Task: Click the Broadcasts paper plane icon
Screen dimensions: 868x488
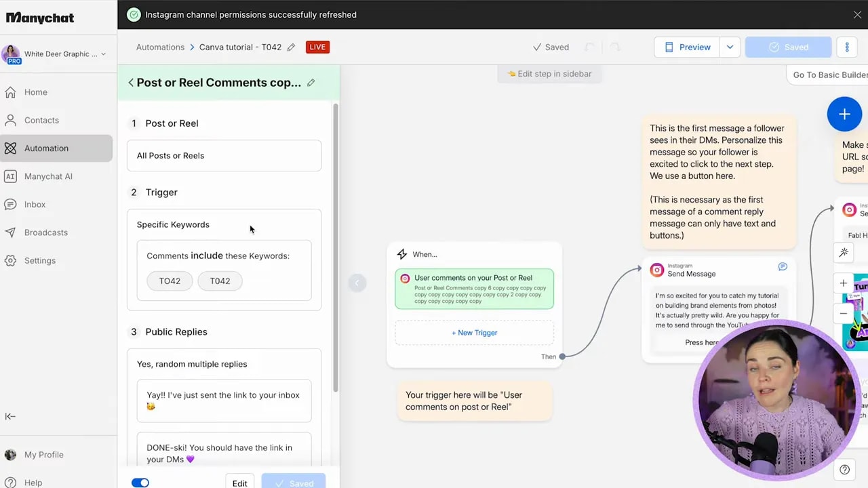Action: point(10,232)
